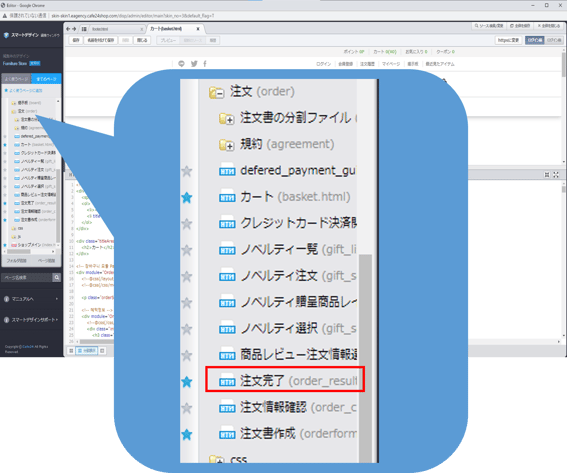Open ソース検索/変更 source search
The image size is (567, 473).
[489, 26]
